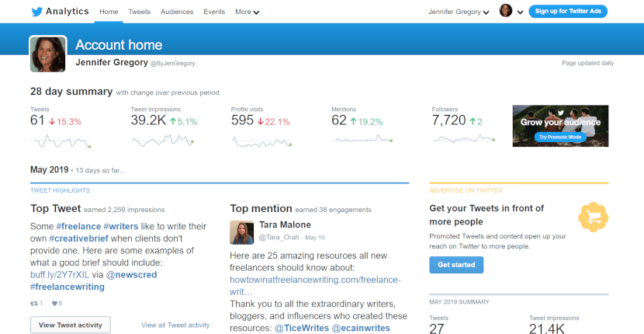
Task: Click the heart like icon under Top Tweet
Action: (x=54, y=304)
